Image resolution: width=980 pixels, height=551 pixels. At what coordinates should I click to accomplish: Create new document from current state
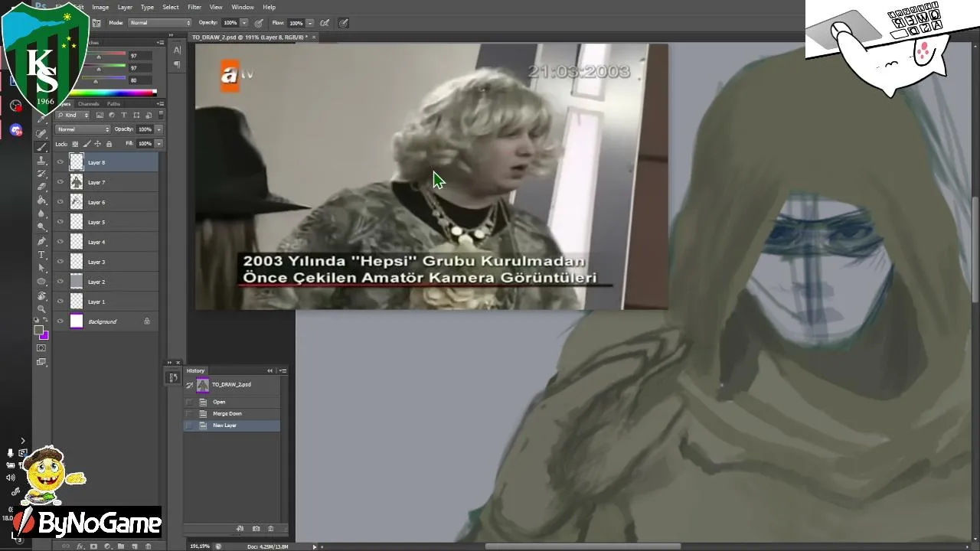pos(240,529)
